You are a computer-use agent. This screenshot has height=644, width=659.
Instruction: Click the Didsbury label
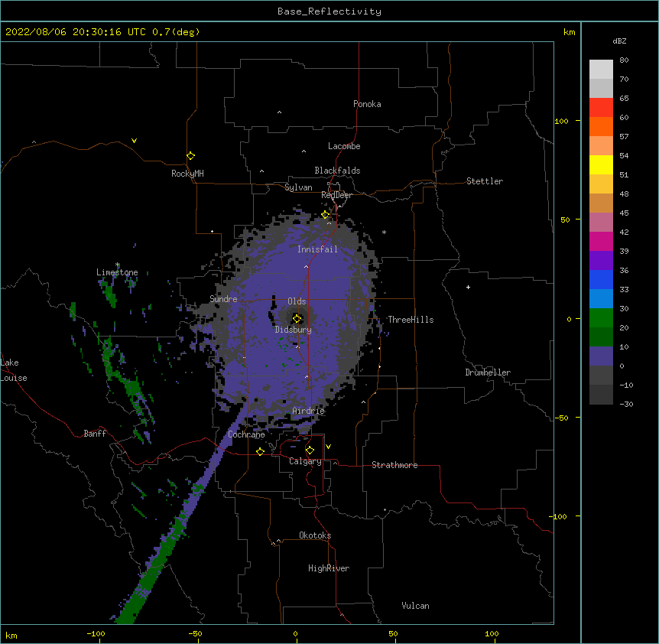(x=294, y=330)
